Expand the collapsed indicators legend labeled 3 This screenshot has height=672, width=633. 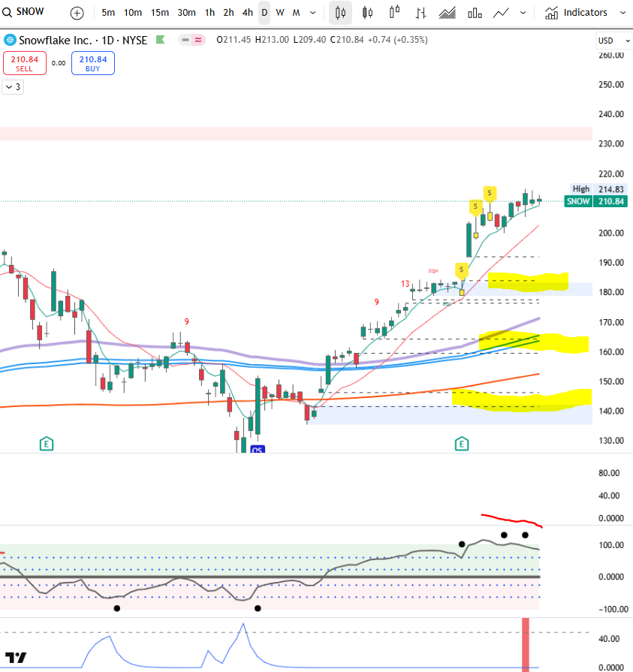coord(13,87)
